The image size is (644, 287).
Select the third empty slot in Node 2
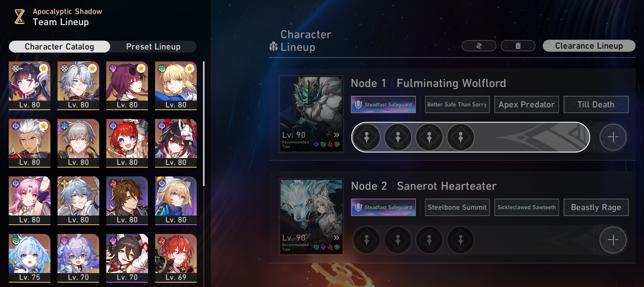[x=429, y=240]
